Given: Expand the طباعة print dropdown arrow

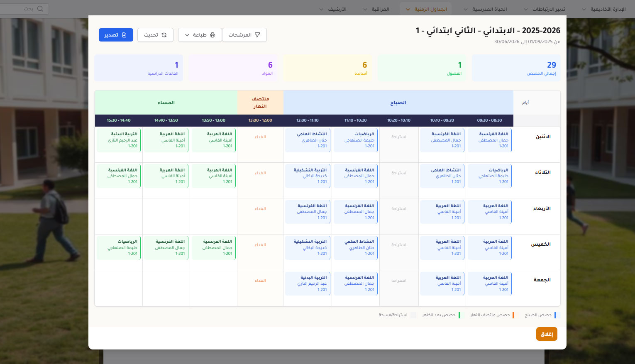Looking at the screenshot, I should [187, 35].
